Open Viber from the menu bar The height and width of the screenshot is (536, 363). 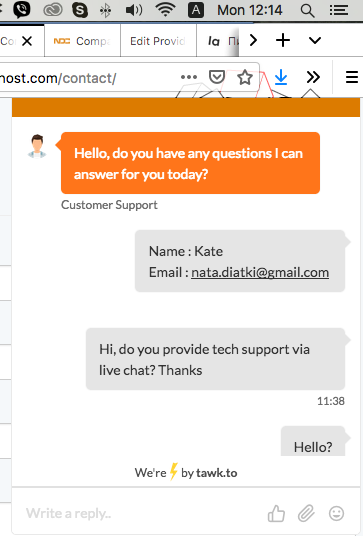click(x=22, y=10)
